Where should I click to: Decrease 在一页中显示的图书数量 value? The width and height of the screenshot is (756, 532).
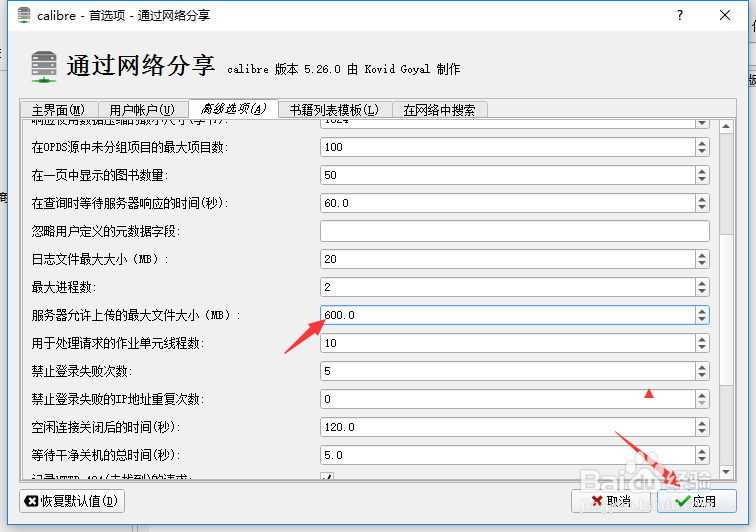click(x=702, y=179)
